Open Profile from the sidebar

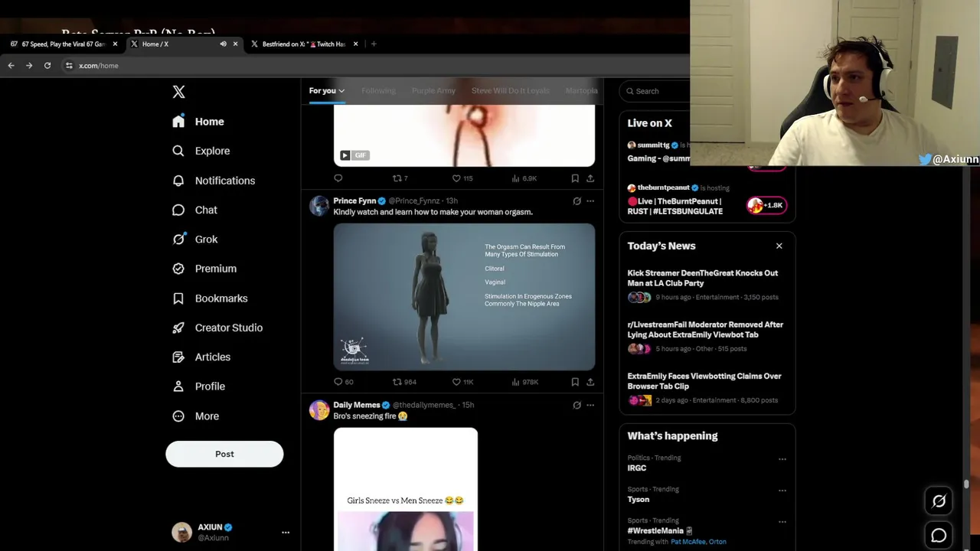tap(198, 386)
